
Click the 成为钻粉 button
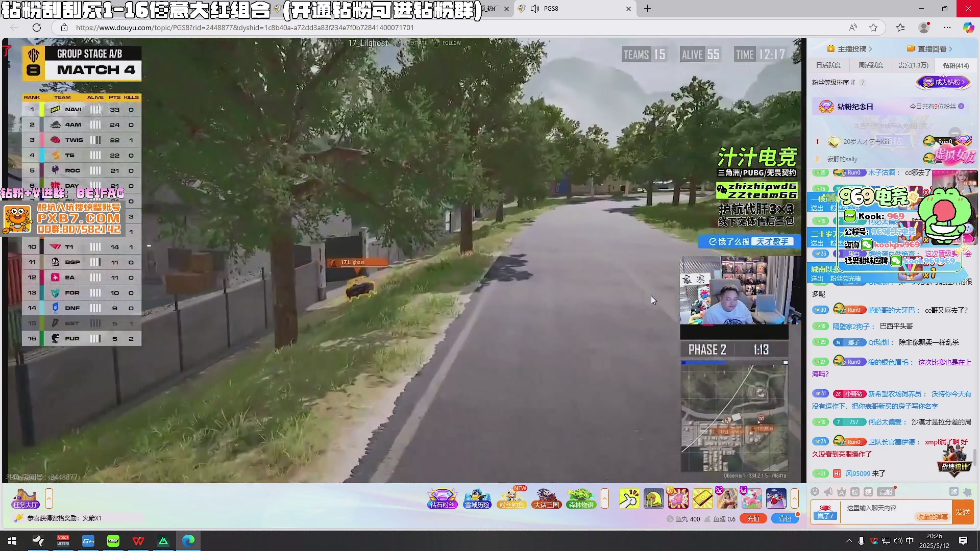tap(943, 82)
